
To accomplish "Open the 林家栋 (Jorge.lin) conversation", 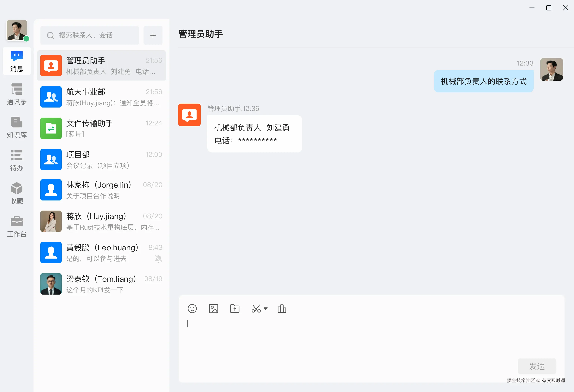I will 101,190.
